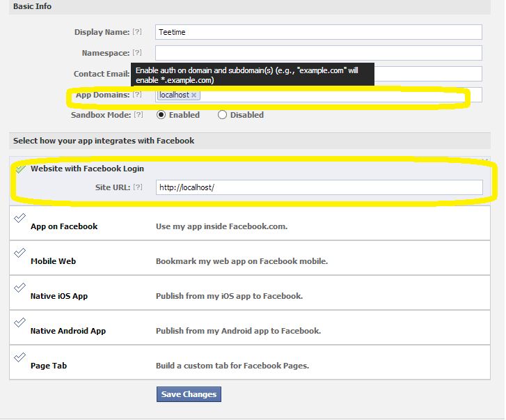506x420 pixels.
Task: Click the Enabled radio label text
Action: pyautogui.click(x=184, y=115)
